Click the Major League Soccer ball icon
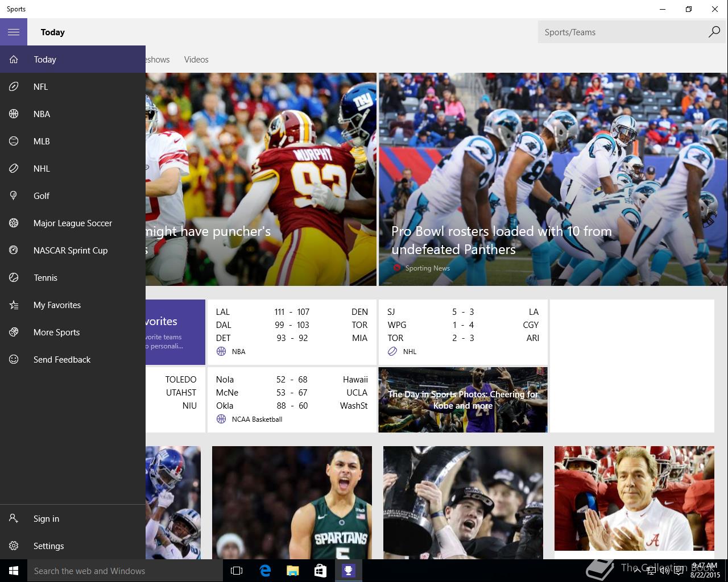The image size is (728, 582). point(14,223)
